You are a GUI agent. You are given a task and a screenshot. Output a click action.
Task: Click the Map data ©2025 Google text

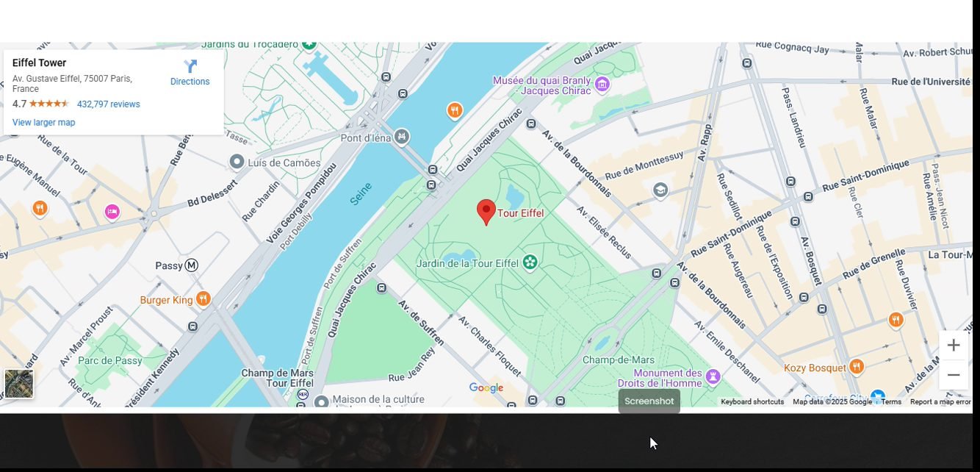click(832, 401)
